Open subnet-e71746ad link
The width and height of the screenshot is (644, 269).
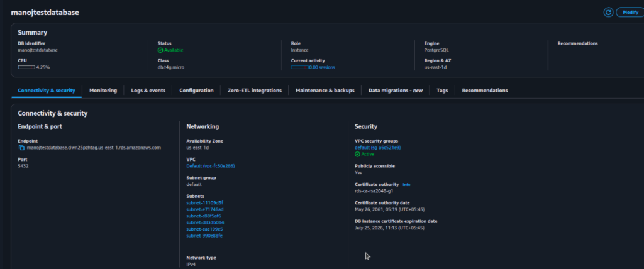tap(205, 209)
